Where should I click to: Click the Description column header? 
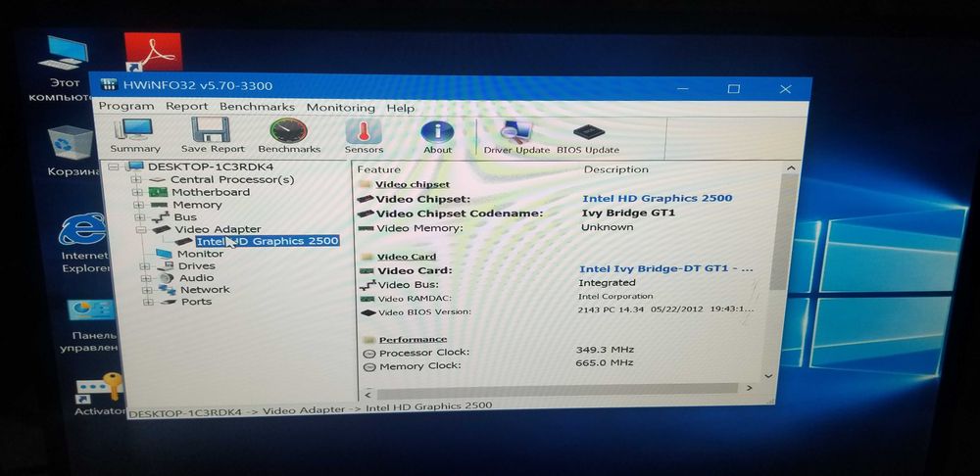[x=615, y=169]
